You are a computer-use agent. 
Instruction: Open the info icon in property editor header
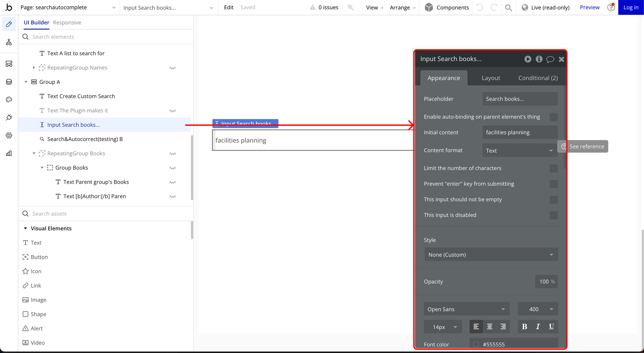539,59
